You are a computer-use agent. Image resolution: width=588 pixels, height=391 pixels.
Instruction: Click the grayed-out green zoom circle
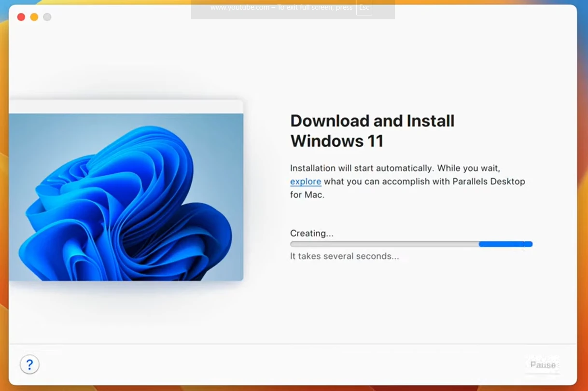tap(47, 16)
